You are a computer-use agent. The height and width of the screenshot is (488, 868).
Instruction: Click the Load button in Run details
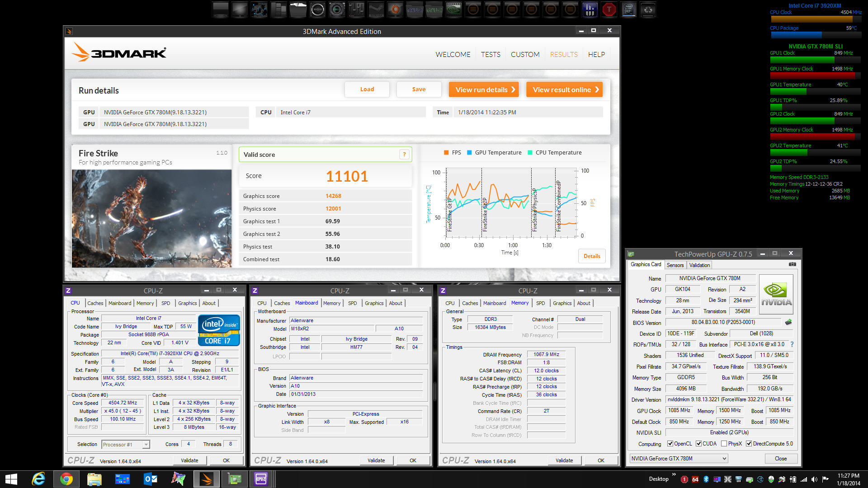click(367, 89)
